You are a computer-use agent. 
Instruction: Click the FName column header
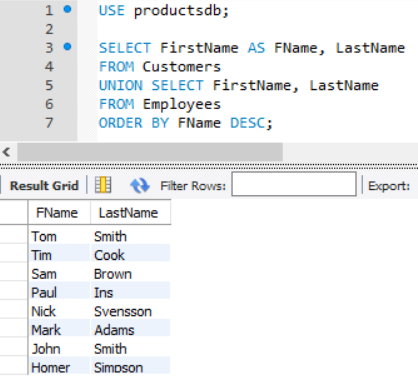(59, 212)
